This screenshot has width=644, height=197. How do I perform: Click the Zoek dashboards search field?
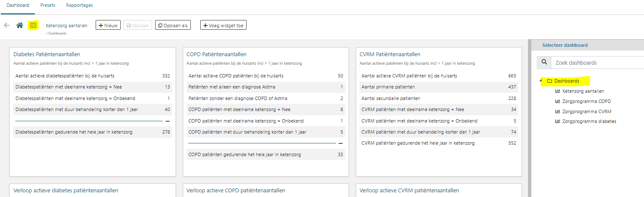(597, 63)
